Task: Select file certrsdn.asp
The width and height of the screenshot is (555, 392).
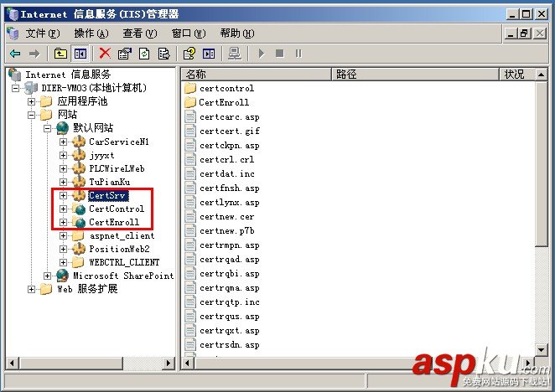Action: point(230,344)
